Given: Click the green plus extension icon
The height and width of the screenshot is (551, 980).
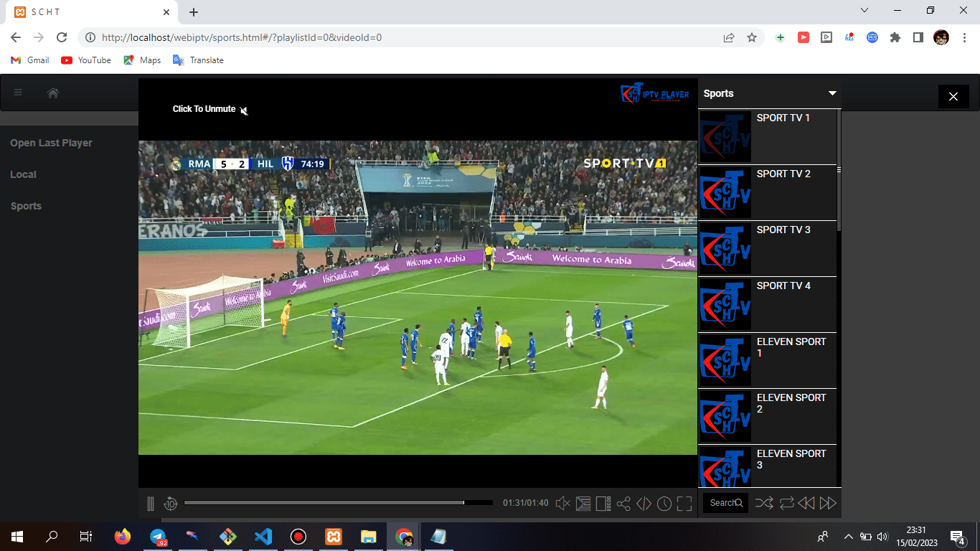Looking at the screenshot, I should [781, 37].
